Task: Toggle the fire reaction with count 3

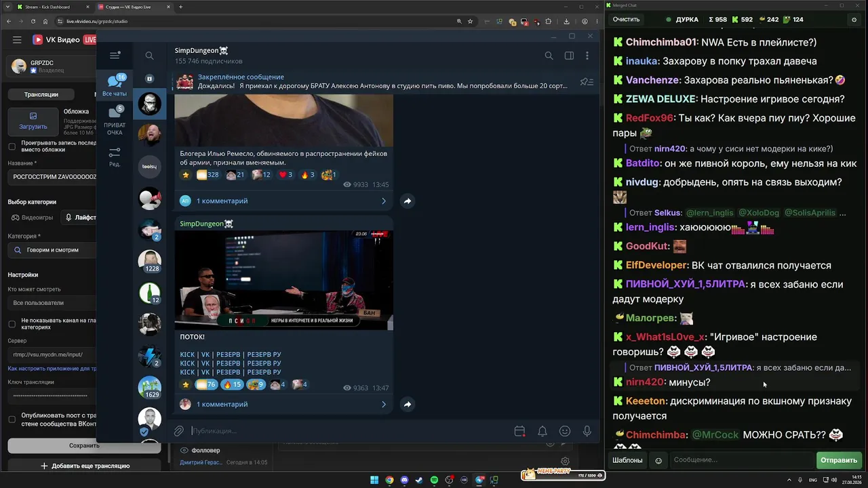Action: point(309,175)
